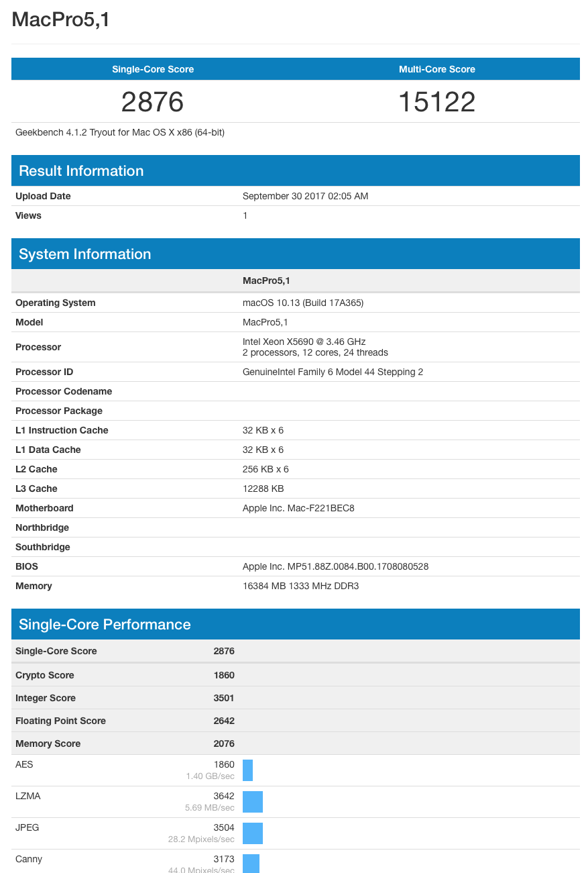Select the 1.40 GB/sec AES throughput
The image size is (588, 873).
point(211,776)
